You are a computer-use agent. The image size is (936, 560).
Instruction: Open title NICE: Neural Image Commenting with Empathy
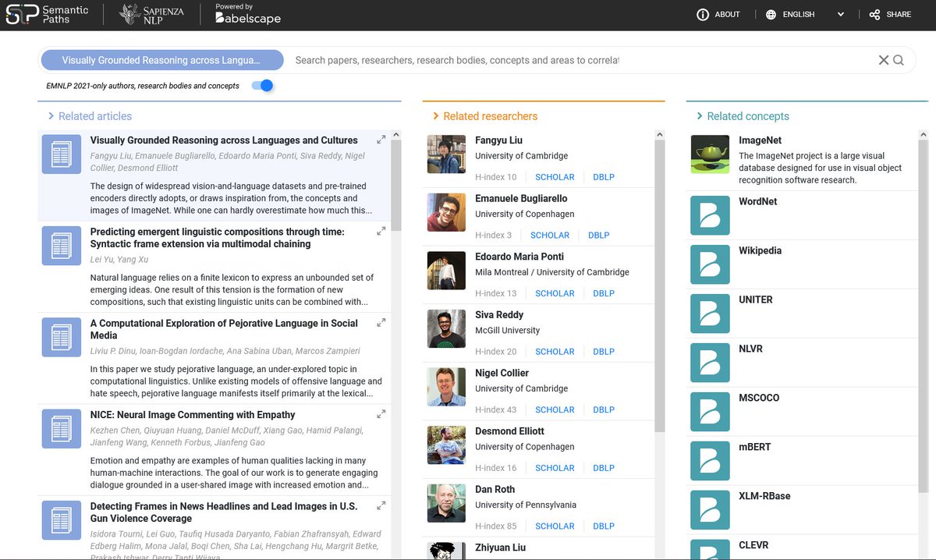click(x=193, y=415)
